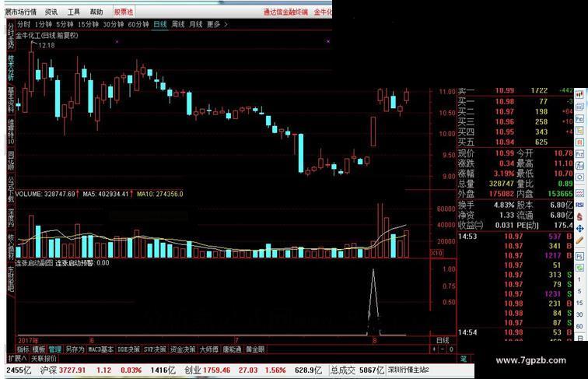This screenshot has width=588, height=379.
Task: Select the 鹰眼通 template tab
Action: point(232,349)
